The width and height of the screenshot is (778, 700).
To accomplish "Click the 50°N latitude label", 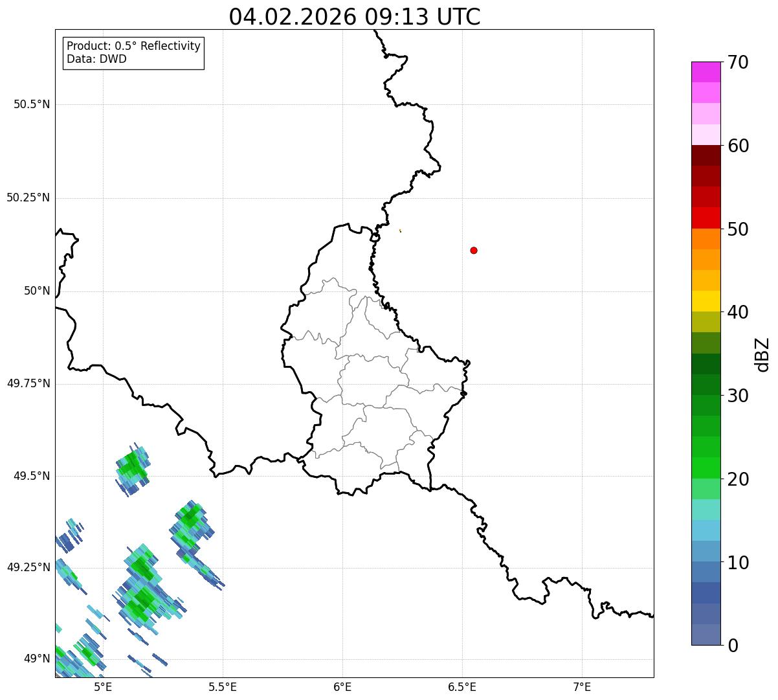I will (38, 291).
